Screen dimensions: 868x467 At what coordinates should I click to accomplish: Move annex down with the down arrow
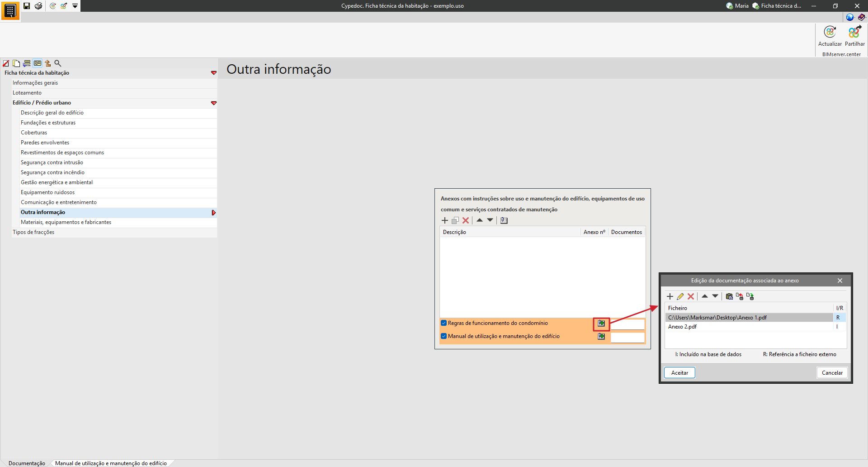click(490, 220)
